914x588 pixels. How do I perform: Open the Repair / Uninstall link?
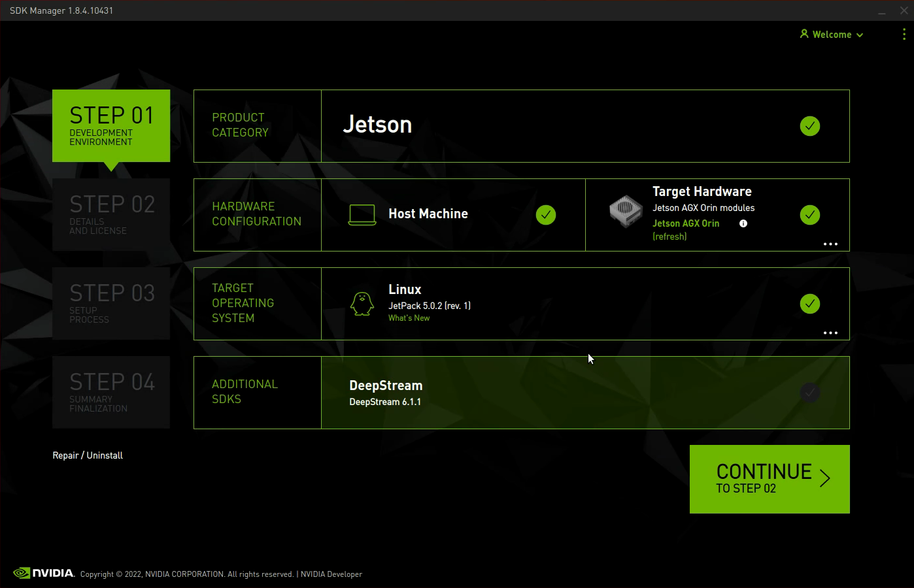[88, 455]
